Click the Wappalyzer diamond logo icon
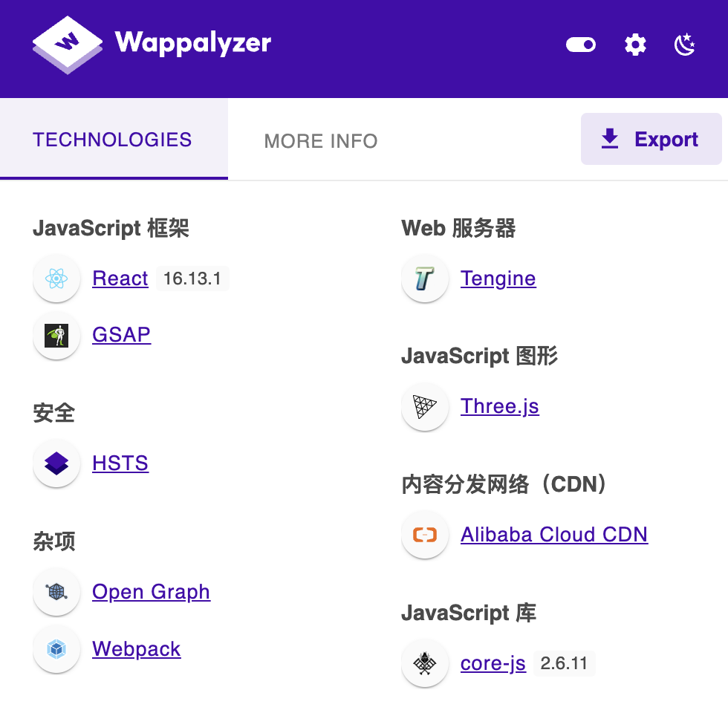 [x=68, y=45]
